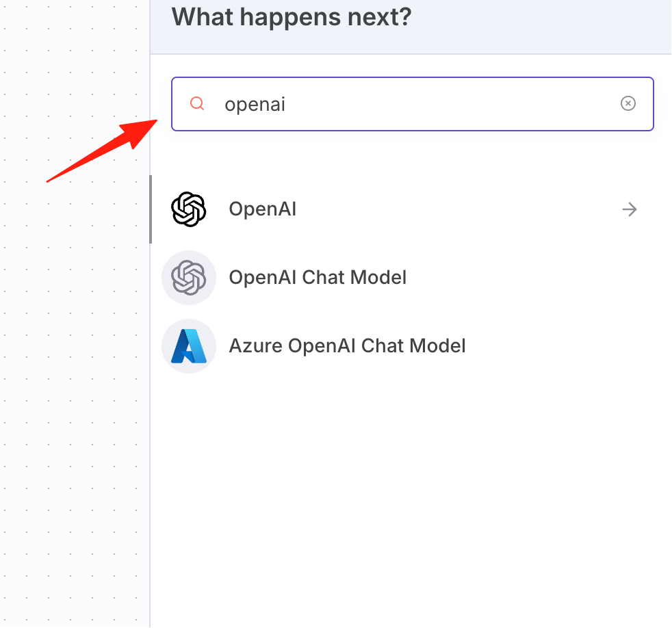
Task: Click the blue Azure logo icon
Action: click(x=189, y=346)
